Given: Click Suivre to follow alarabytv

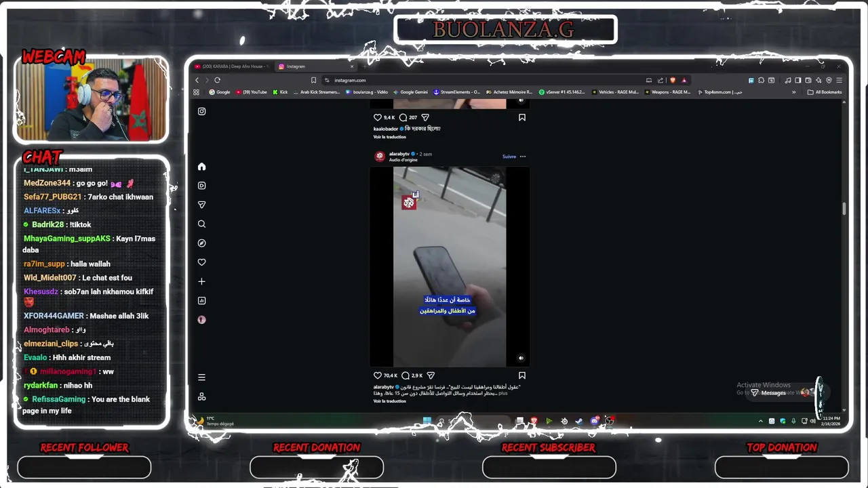Looking at the screenshot, I should coord(509,157).
